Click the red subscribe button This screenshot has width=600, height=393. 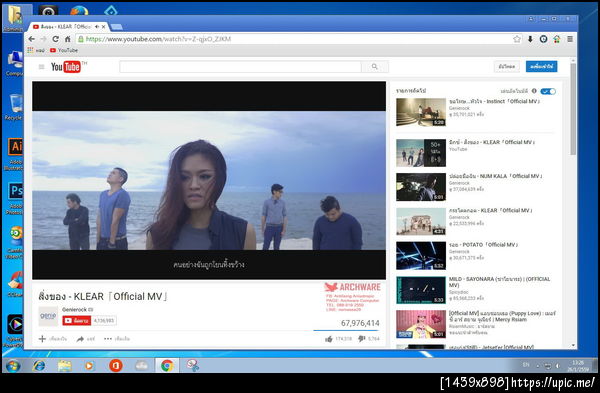coord(77,321)
